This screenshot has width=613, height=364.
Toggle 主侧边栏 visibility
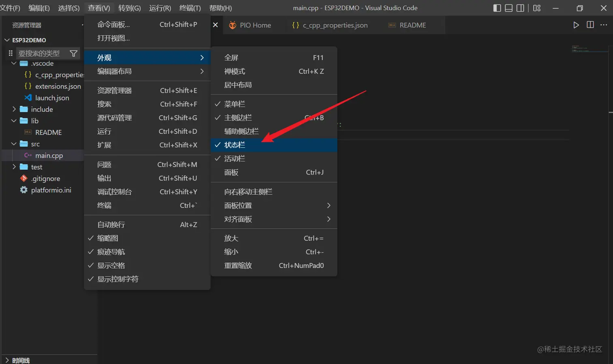tap(274, 118)
